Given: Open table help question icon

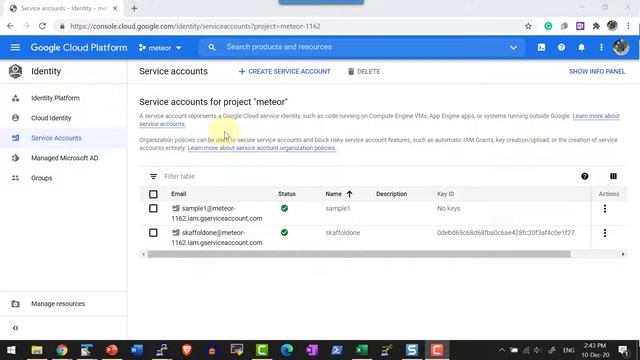Looking at the screenshot, I should (584, 176).
